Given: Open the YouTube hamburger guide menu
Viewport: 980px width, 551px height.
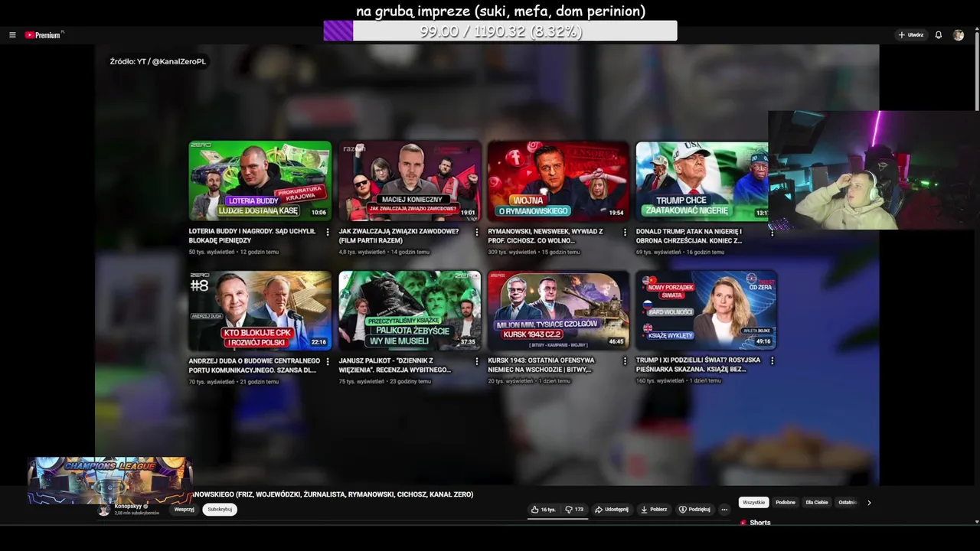Looking at the screenshot, I should point(12,35).
